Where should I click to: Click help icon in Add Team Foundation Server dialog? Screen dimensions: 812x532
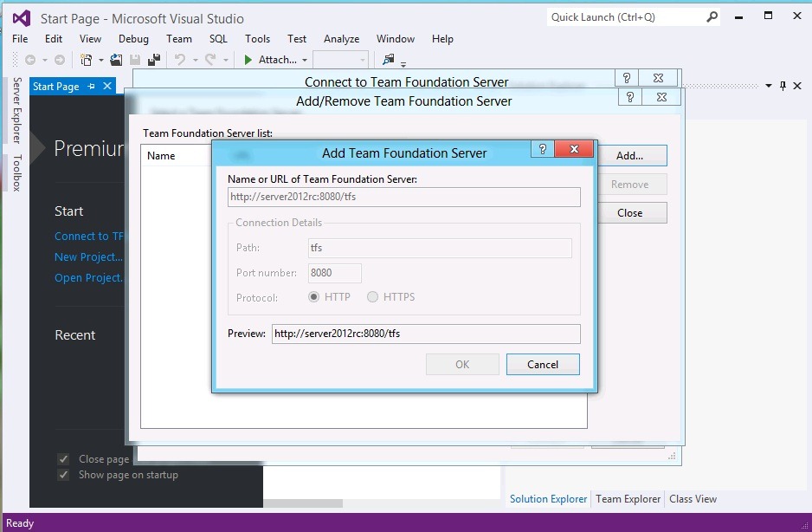pos(542,149)
